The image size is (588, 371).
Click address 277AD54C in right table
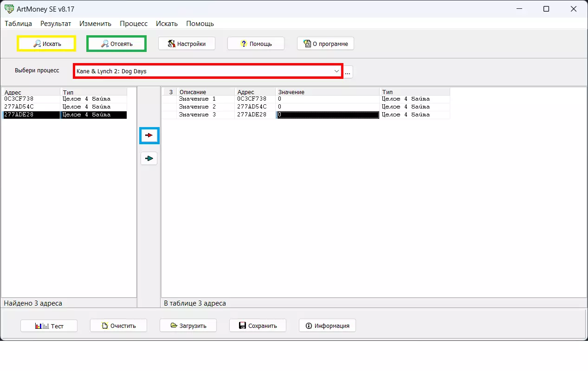click(255, 107)
